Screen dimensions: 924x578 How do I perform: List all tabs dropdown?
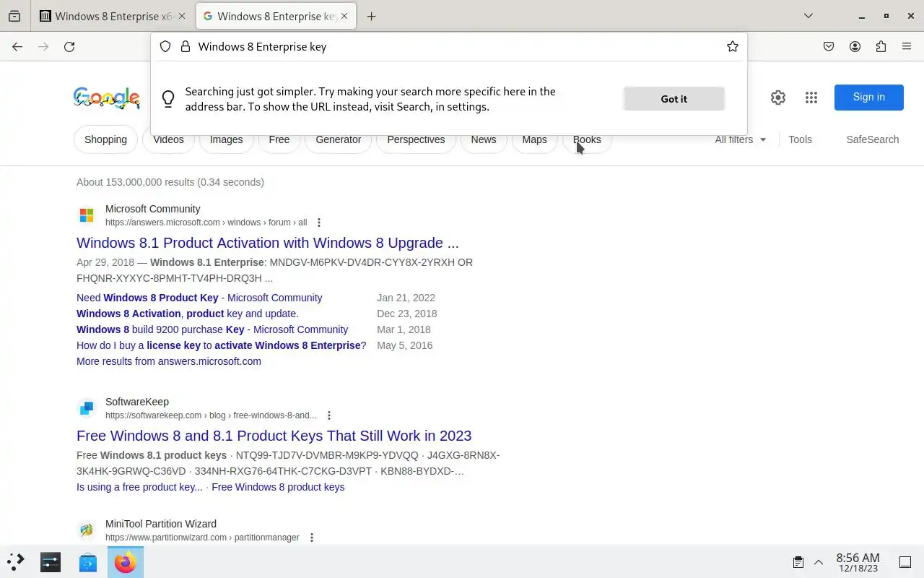pos(808,16)
